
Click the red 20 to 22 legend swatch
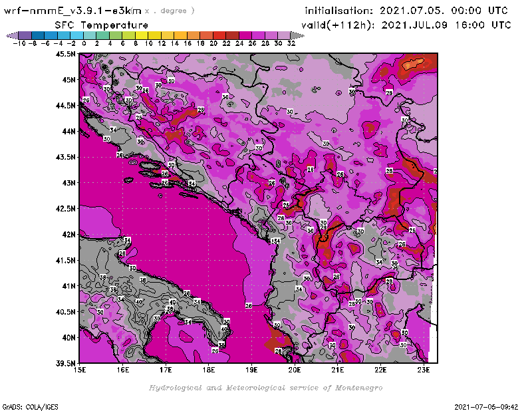point(219,35)
